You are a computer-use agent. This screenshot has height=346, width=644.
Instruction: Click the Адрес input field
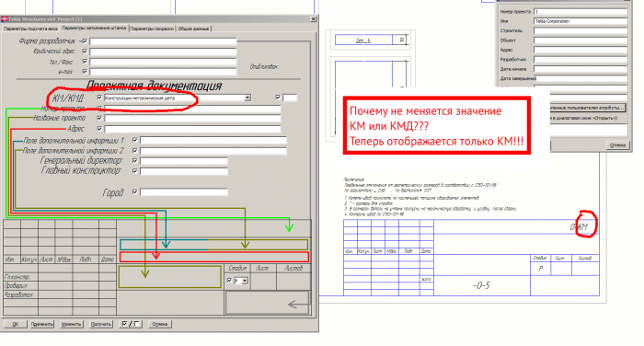192,129
